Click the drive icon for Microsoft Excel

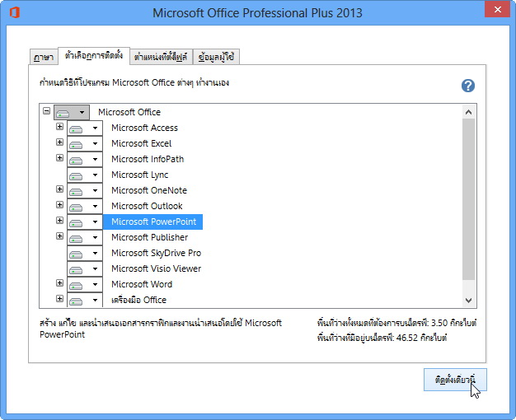pyautogui.click(x=77, y=145)
